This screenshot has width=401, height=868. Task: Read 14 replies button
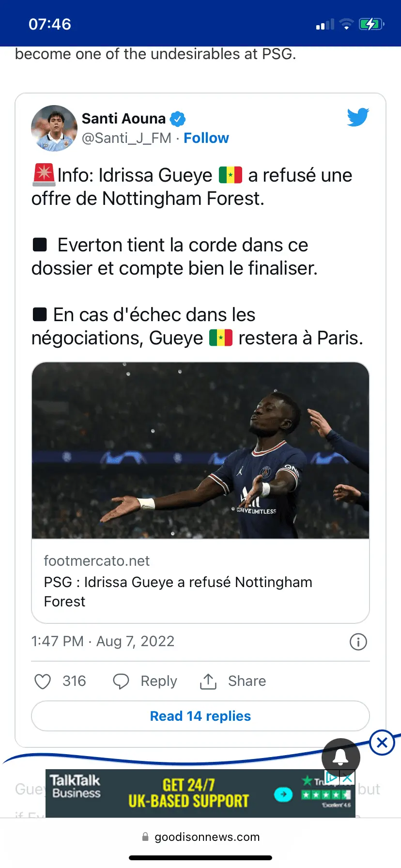coord(200,716)
